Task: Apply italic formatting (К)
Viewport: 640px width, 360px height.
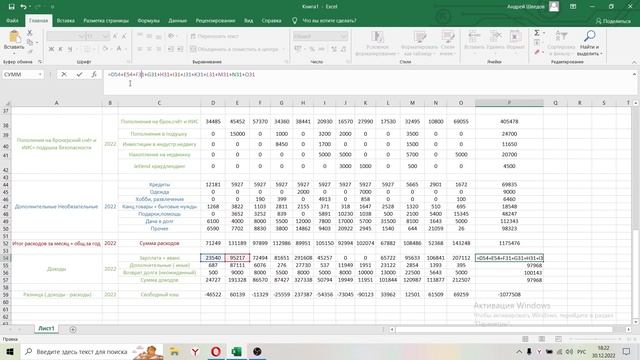Action: click(x=61, y=49)
